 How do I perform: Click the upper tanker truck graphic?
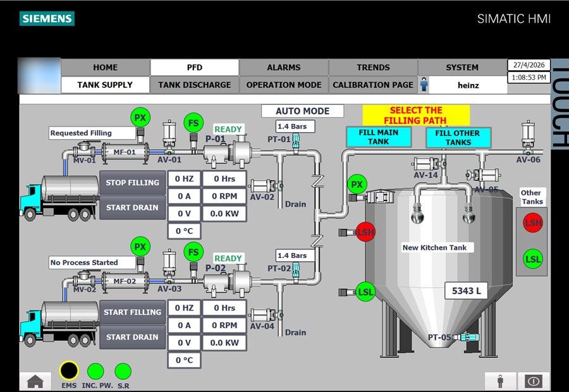(x=59, y=198)
